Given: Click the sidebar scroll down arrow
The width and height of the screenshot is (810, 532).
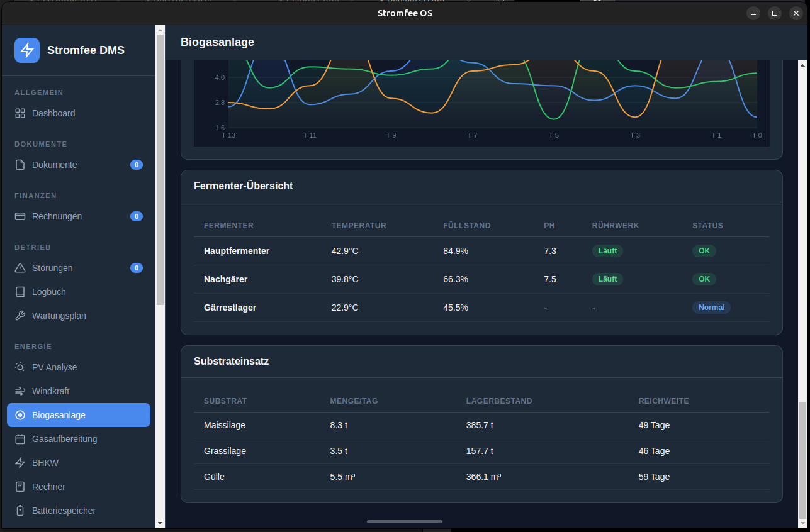Looking at the screenshot, I should pos(160,523).
